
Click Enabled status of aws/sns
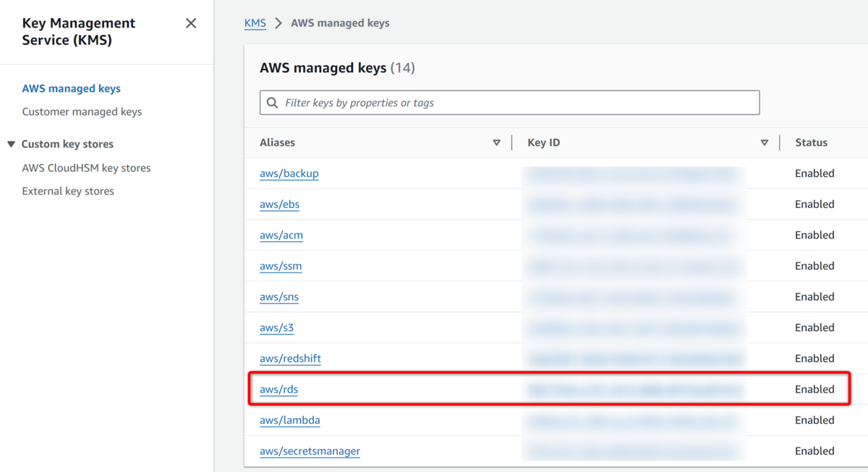[814, 296]
